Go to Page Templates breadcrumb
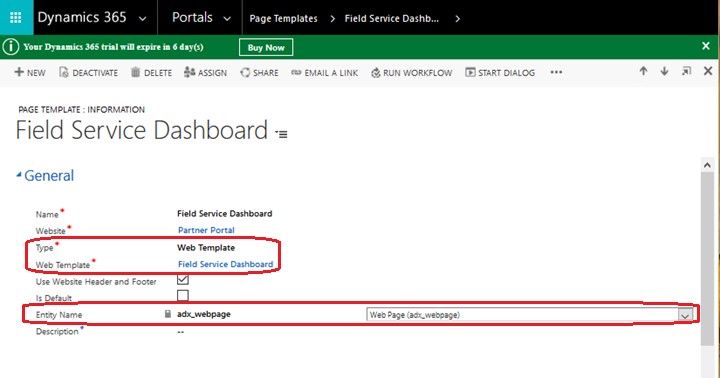Image resolution: width=720 pixels, height=378 pixels. pyautogui.click(x=283, y=19)
